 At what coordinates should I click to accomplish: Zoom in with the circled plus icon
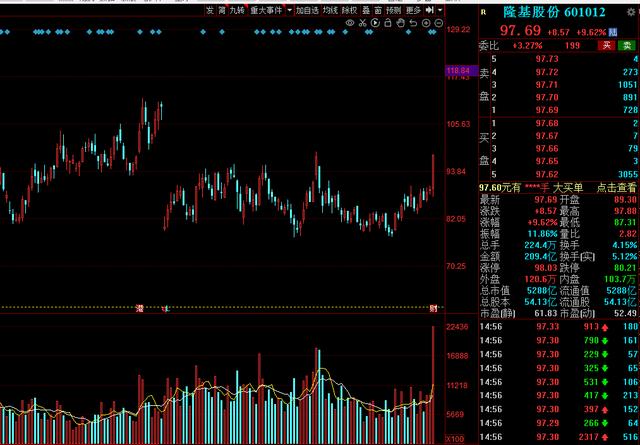(426, 23)
